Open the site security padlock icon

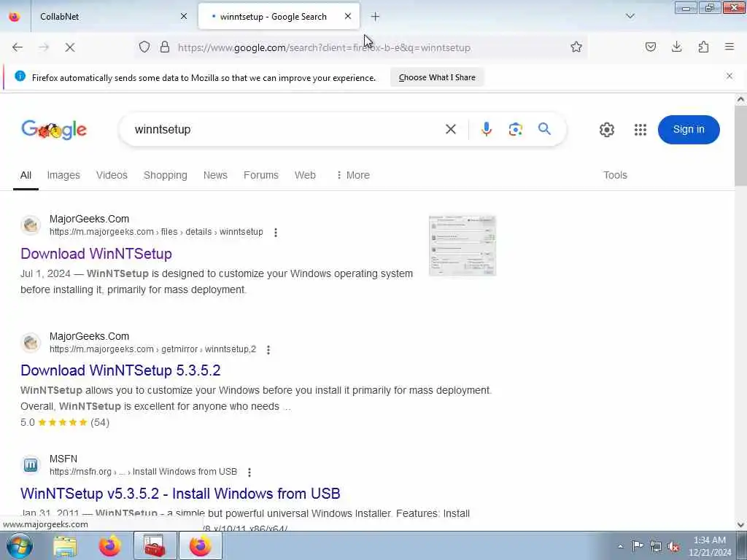coord(165,47)
